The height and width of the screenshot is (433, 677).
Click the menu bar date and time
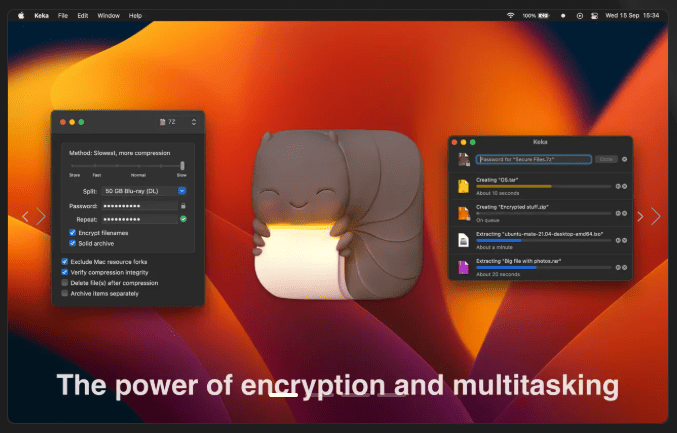tap(632, 16)
